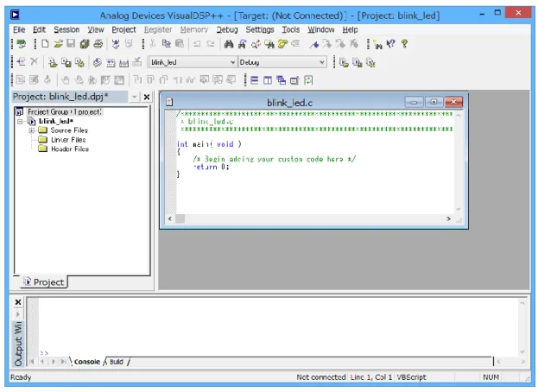Open the Project menu
This screenshot has width=538, height=392.
pos(123,30)
